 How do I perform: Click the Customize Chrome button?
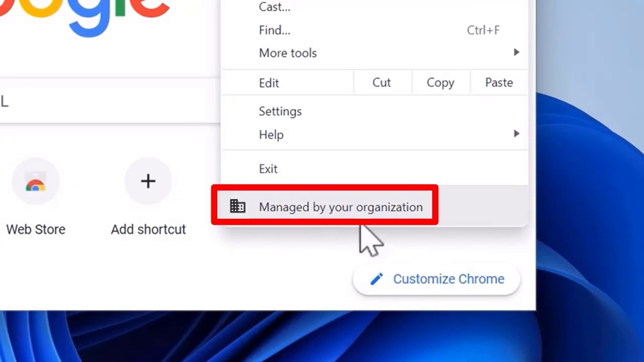(436, 279)
